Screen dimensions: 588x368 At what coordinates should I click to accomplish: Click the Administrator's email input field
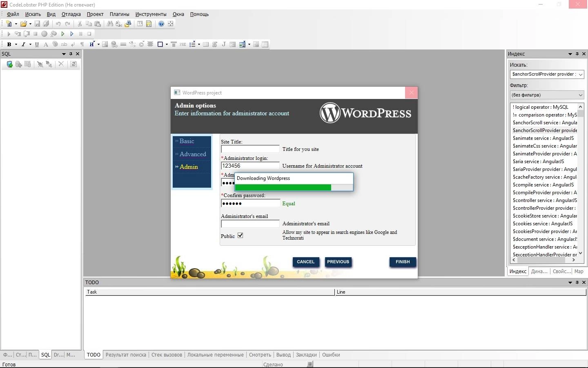[x=250, y=224]
